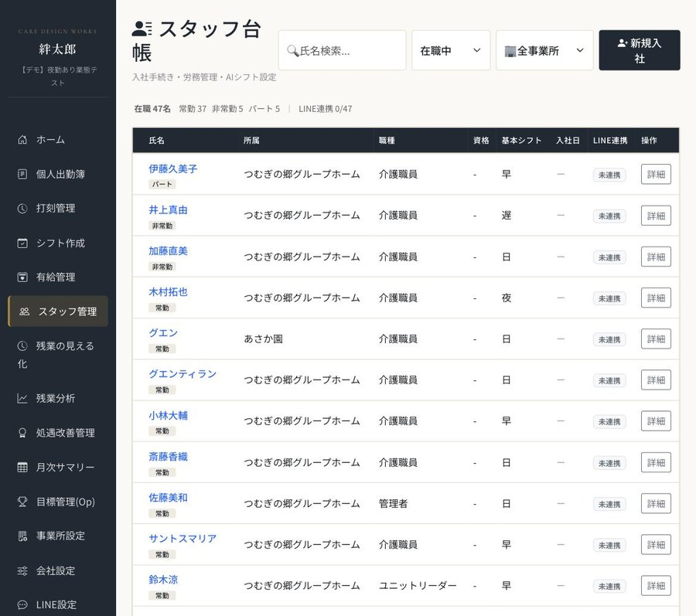The image size is (696, 616).
Task: Click the 所属 column header
Action: coord(251,141)
